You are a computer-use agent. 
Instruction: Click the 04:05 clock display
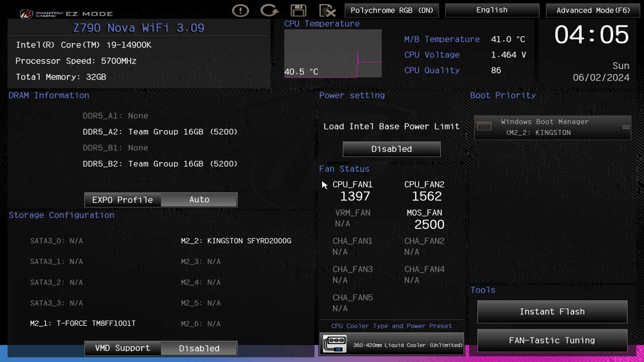click(592, 35)
